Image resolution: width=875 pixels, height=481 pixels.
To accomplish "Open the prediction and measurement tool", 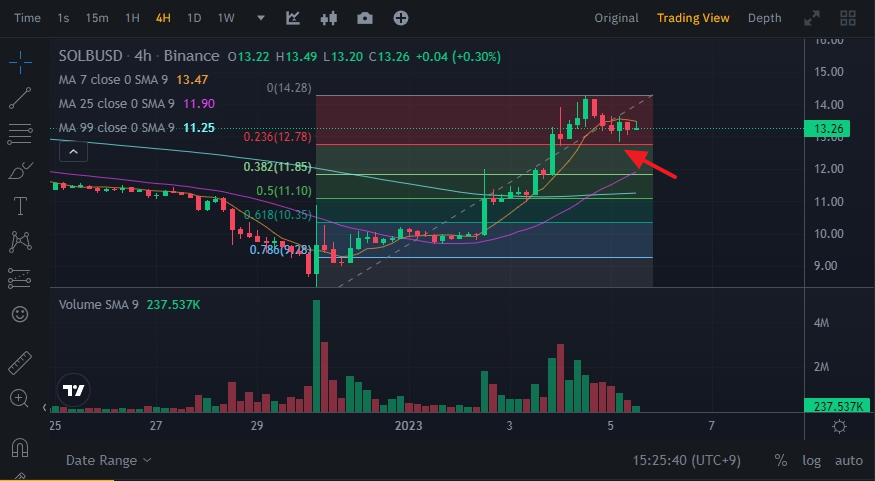I will coord(20,278).
